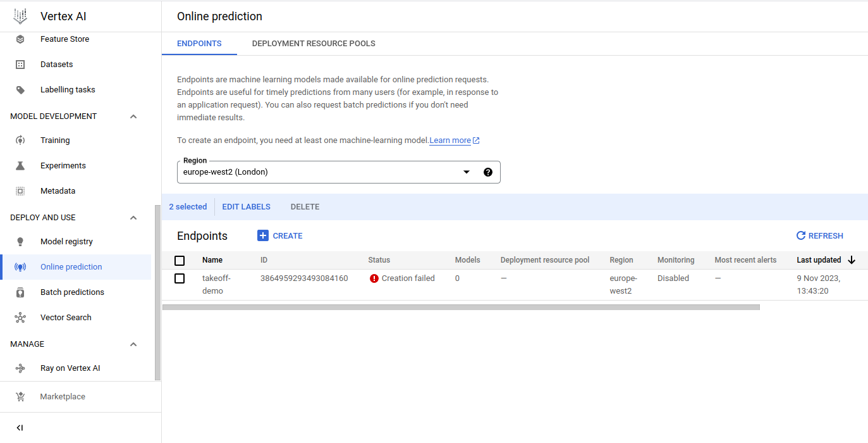The width and height of the screenshot is (868, 443).
Task: Collapse the Model Development section
Action: click(x=133, y=116)
